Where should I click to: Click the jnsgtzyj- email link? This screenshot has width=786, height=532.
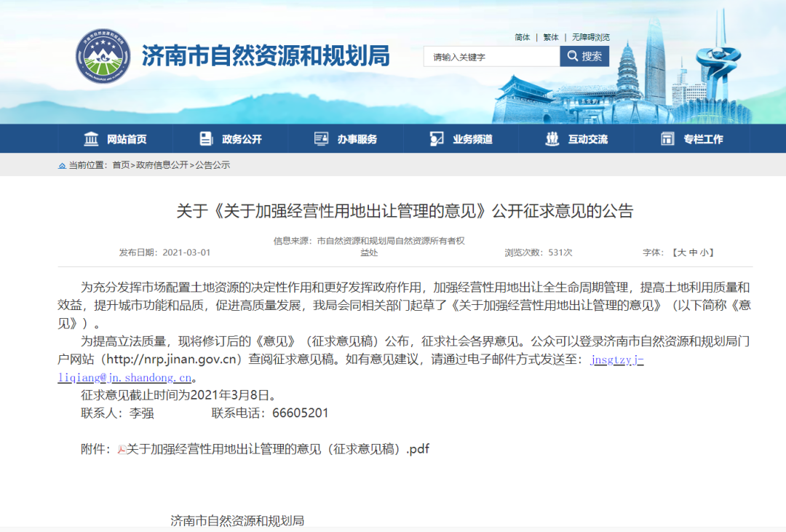pos(616,360)
